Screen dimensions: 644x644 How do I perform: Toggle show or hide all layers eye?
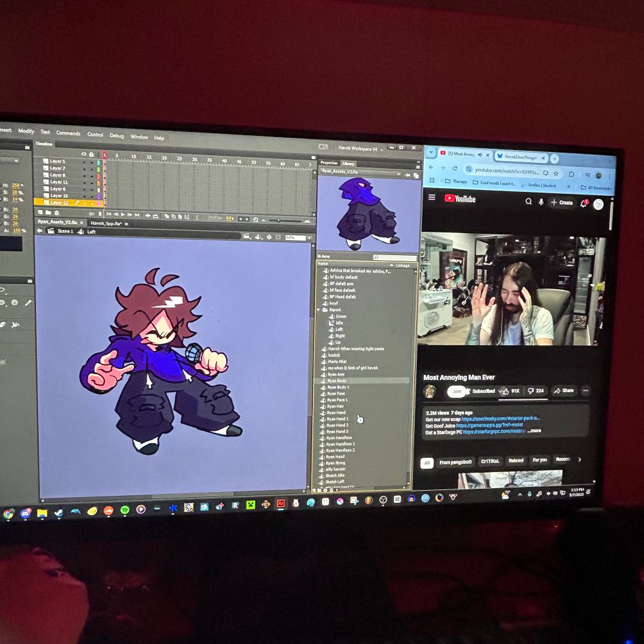pyautogui.click(x=84, y=154)
